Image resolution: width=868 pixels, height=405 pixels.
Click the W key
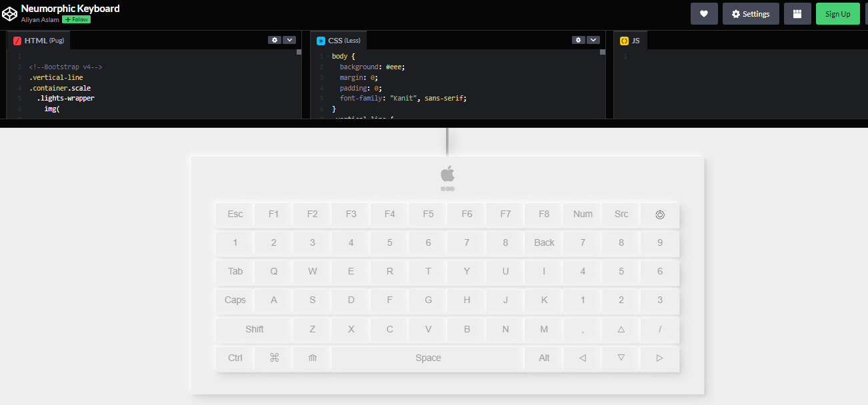tap(313, 271)
